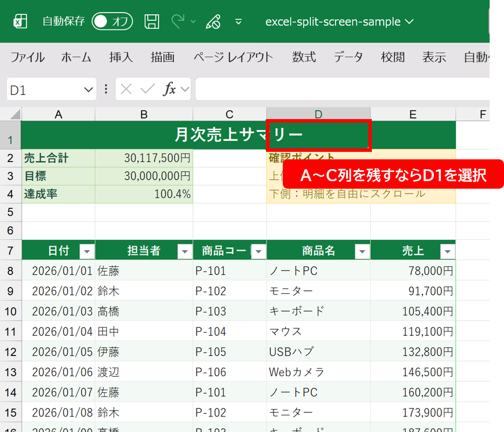Click the three-dot formula bar handle
Image resolution: width=504 pixels, height=432 pixels.
click(x=106, y=89)
